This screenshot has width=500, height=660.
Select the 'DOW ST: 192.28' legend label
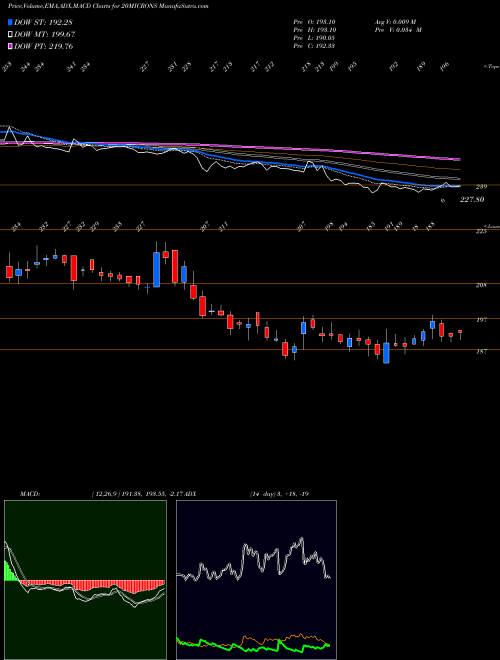point(43,22)
